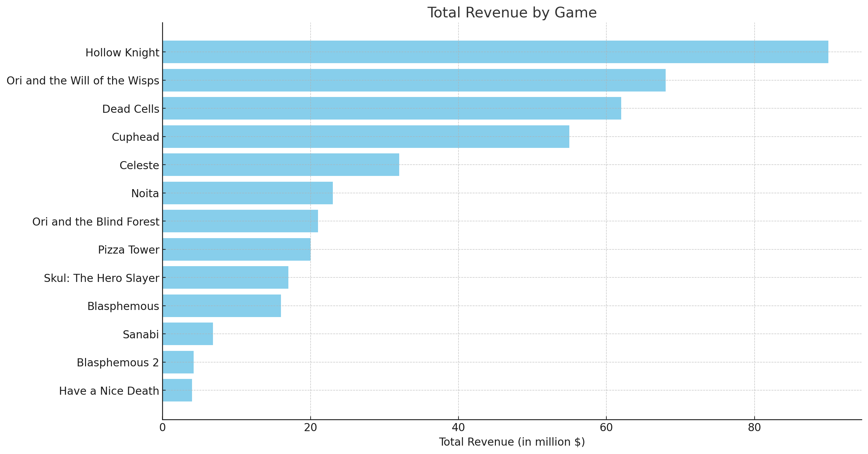Click the x-axis tick label '60'
868x454 pixels.
click(x=606, y=428)
